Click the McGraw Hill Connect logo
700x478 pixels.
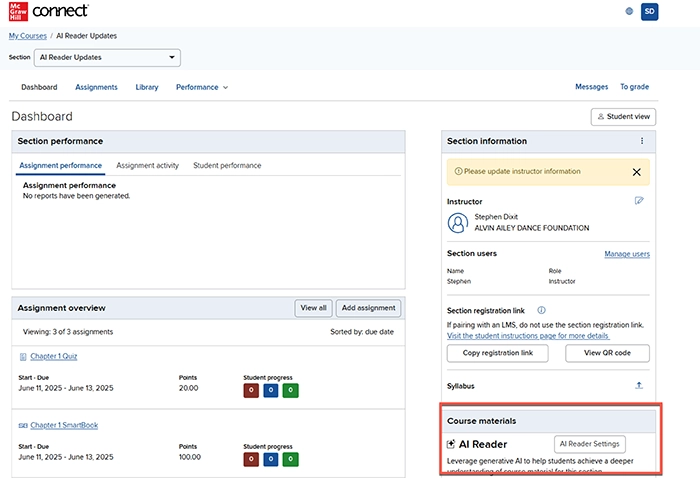[x=49, y=11]
